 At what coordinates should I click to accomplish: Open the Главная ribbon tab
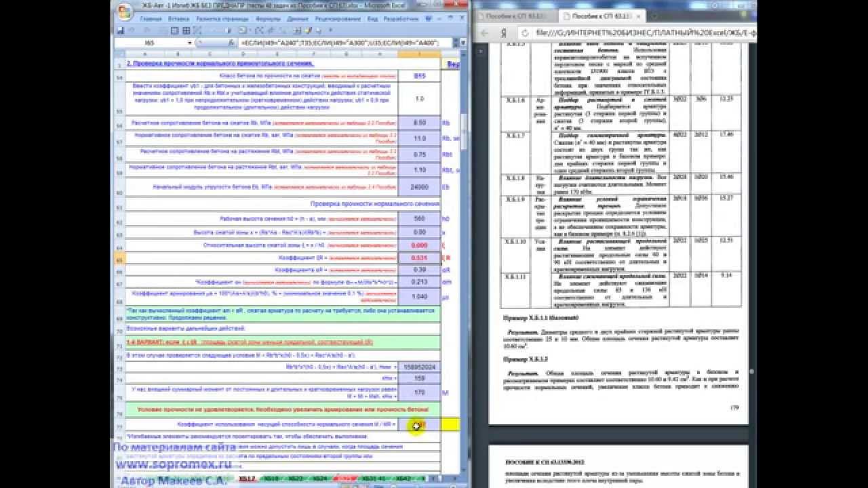coord(150,19)
